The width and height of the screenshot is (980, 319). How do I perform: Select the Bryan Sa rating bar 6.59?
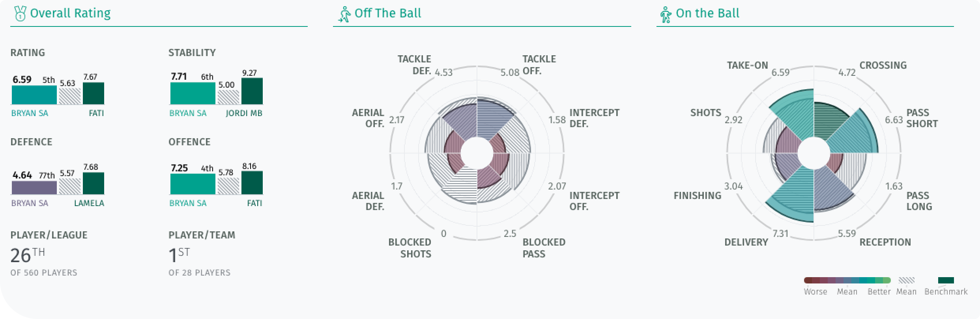tap(34, 95)
